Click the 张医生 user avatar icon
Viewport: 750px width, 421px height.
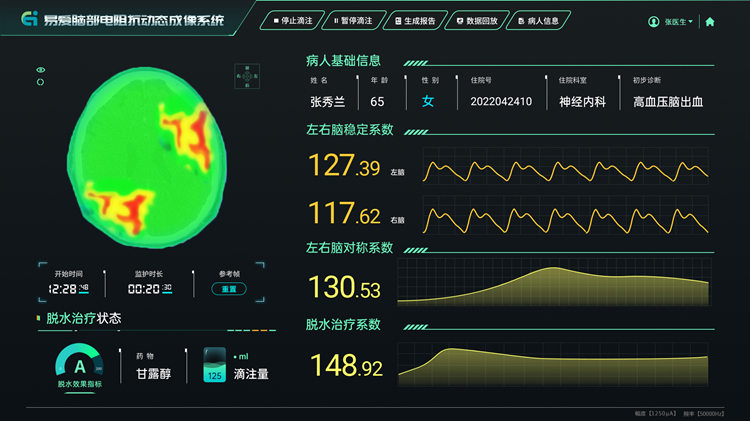pyautogui.click(x=654, y=21)
